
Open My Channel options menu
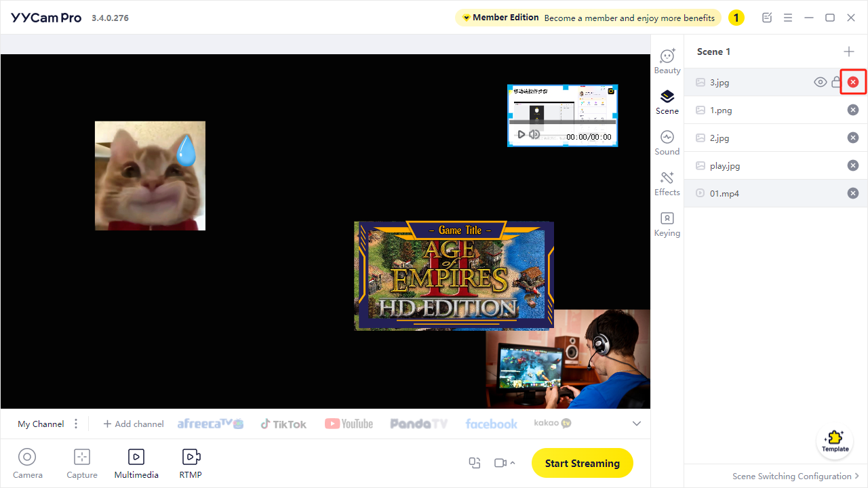pyautogui.click(x=76, y=424)
